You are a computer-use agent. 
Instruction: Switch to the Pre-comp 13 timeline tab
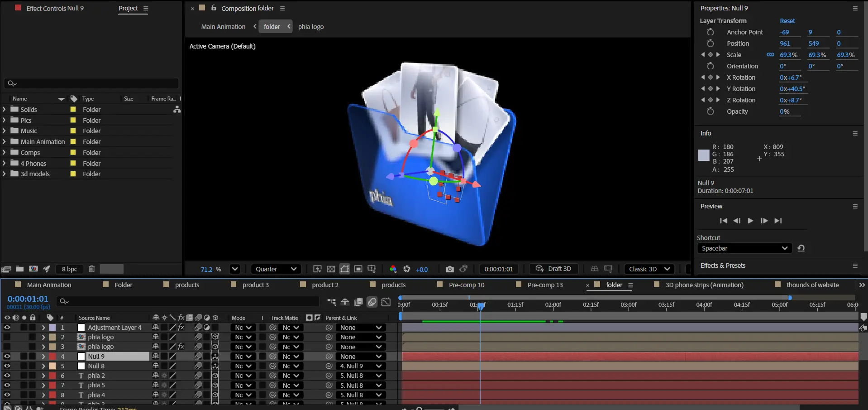[x=545, y=285]
